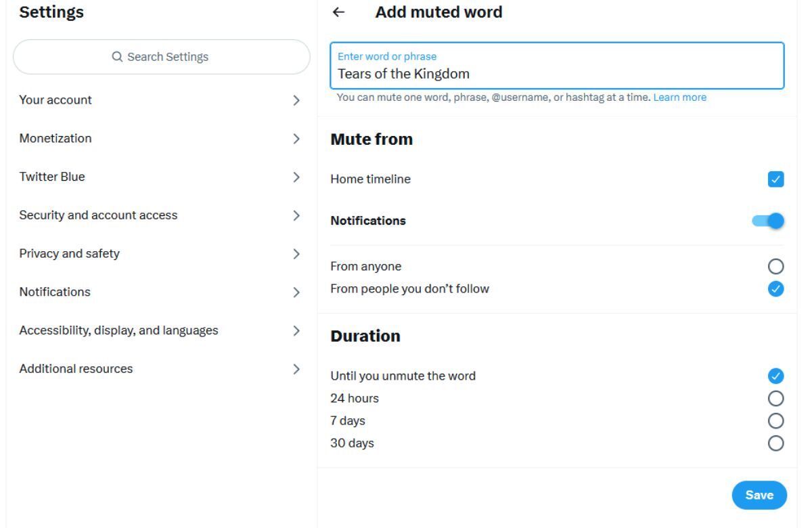This screenshot has height=528, width=812.
Task: Click the back arrow beside Add muted word
Action: [x=339, y=12]
